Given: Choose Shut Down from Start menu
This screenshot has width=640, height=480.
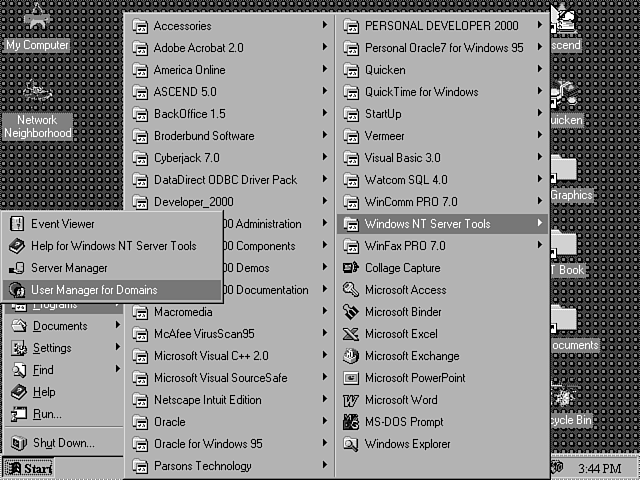Looking at the screenshot, I should click(63, 443).
